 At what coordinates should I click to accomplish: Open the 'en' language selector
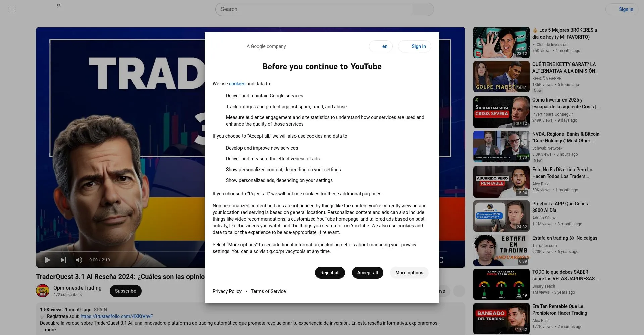[381, 46]
